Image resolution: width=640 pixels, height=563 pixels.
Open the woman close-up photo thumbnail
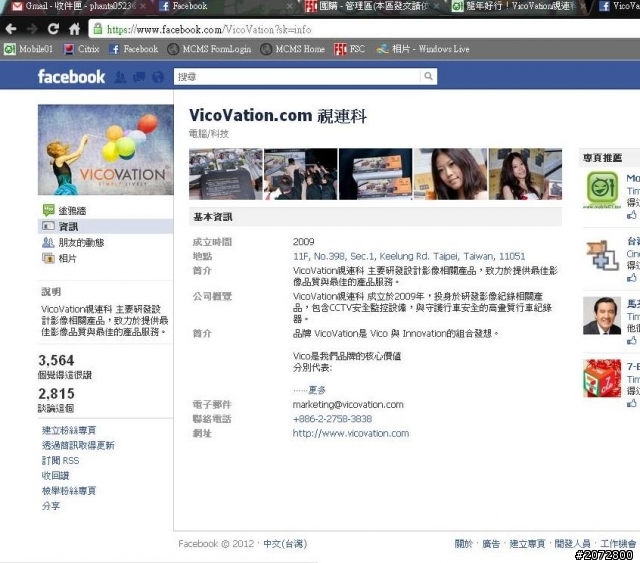tap(451, 174)
